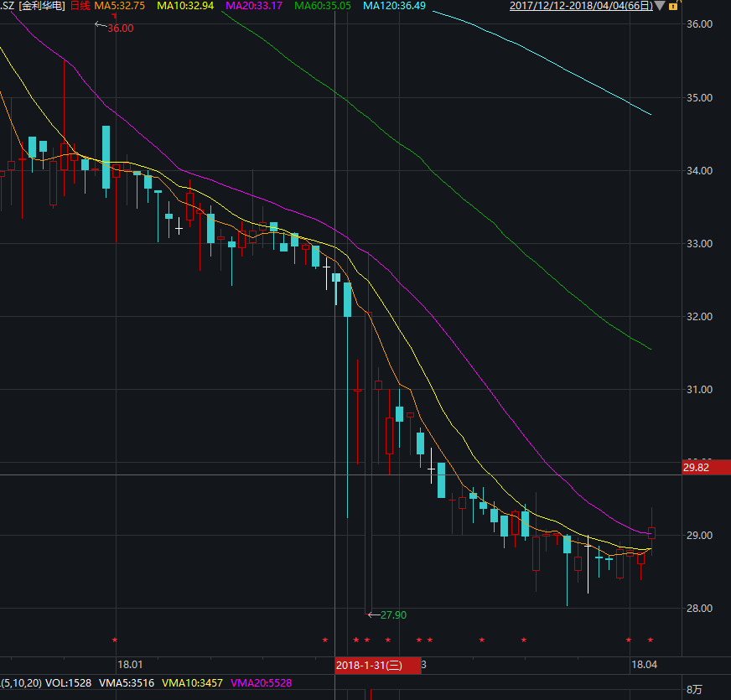Click the 36.00 high price annotation
The width and height of the screenshot is (731, 700).
[120, 29]
